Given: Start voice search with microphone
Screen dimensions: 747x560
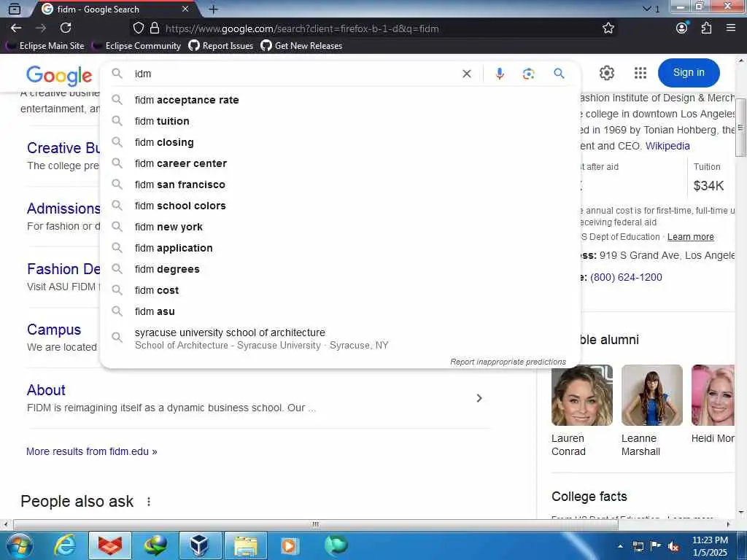Looking at the screenshot, I should point(499,74).
